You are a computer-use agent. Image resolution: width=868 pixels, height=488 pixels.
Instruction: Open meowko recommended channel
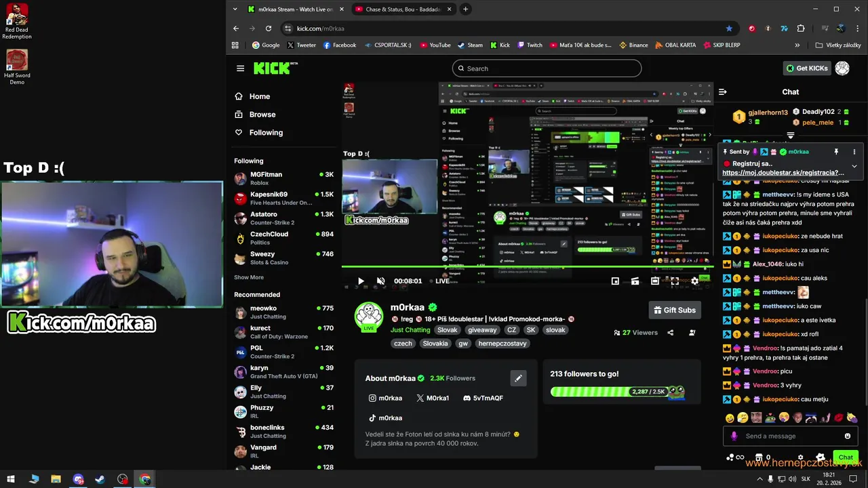[x=284, y=312]
